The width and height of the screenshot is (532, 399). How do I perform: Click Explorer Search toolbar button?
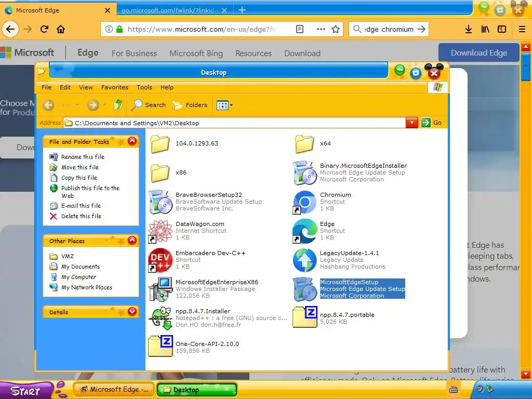coord(149,105)
